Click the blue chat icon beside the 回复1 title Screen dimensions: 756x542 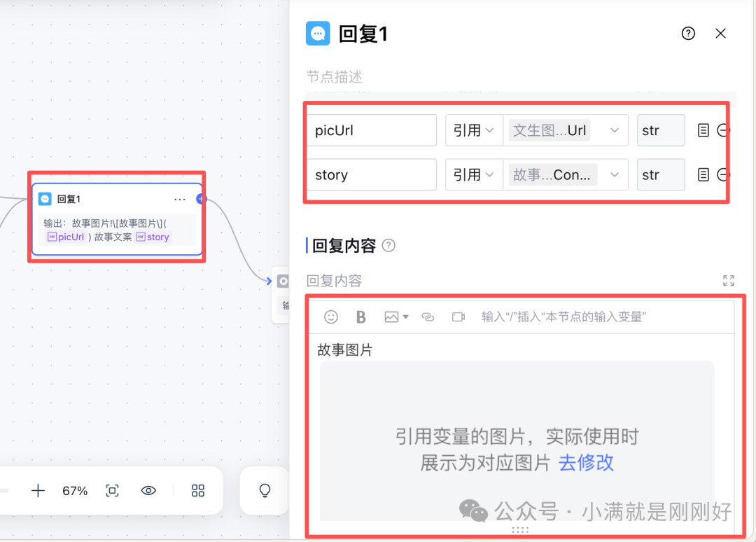click(x=318, y=34)
